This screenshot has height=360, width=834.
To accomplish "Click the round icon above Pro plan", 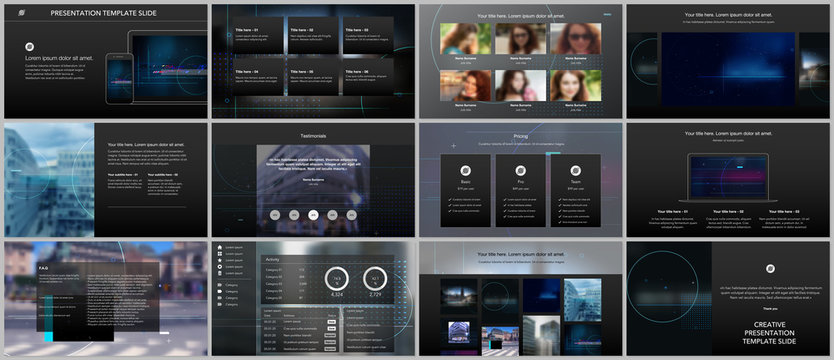I will point(521,170).
